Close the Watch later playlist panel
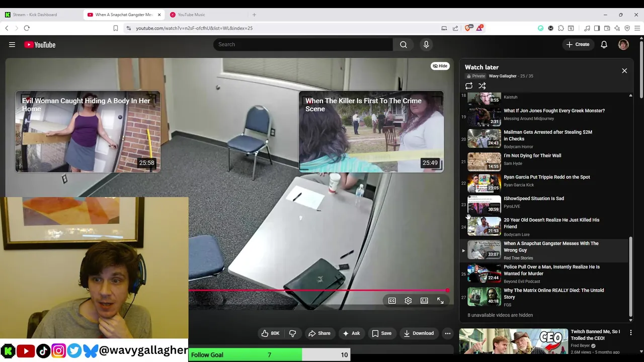The height and width of the screenshot is (362, 644). (x=624, y=71)
